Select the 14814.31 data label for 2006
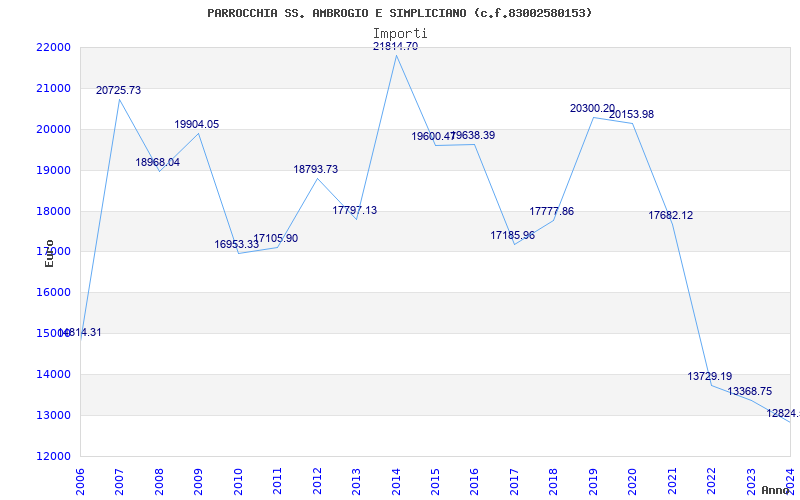Viewport: 800px width, 500px height. point(80,333)
